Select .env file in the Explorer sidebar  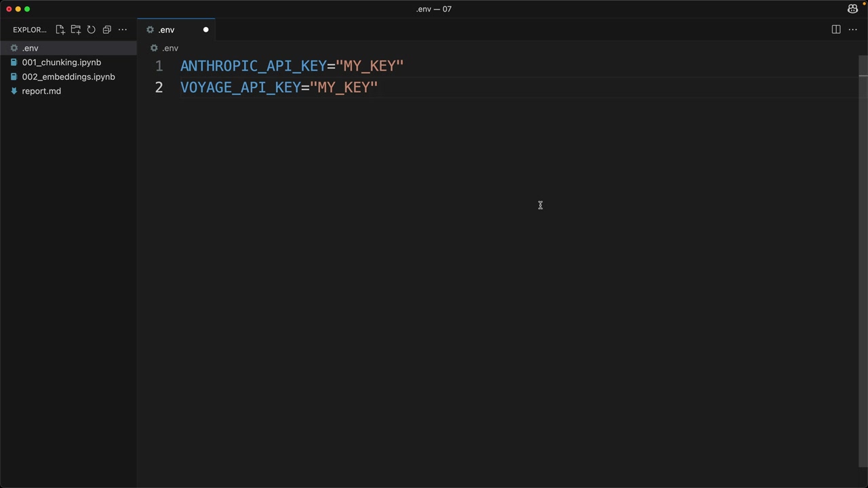click(31, 48)
